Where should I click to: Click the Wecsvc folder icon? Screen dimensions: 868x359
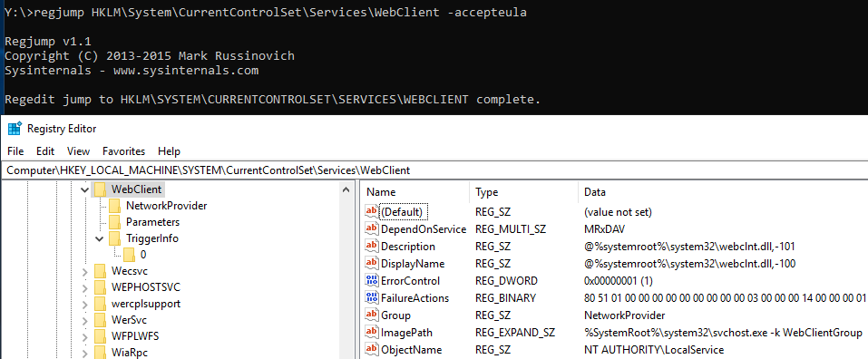click(100, 271)
